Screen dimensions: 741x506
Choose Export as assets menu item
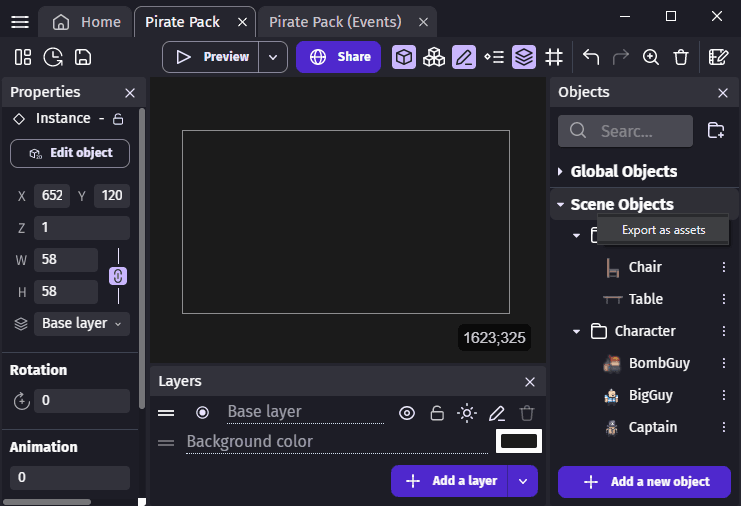(663, 230)
